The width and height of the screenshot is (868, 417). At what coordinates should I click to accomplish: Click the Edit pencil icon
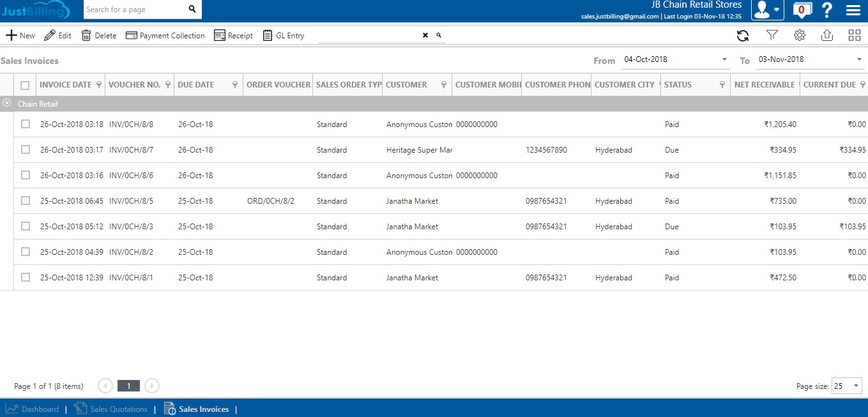tap(50, 36)
